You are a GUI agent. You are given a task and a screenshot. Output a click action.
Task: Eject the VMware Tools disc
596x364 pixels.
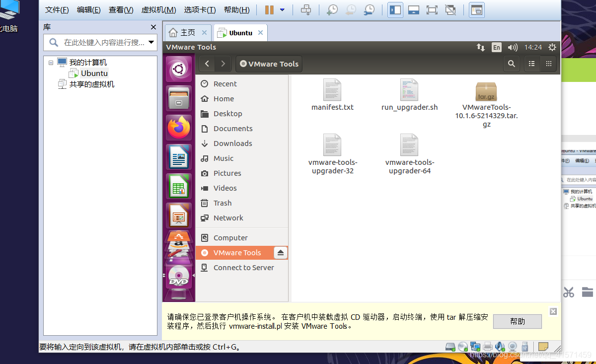click(280, 253)
